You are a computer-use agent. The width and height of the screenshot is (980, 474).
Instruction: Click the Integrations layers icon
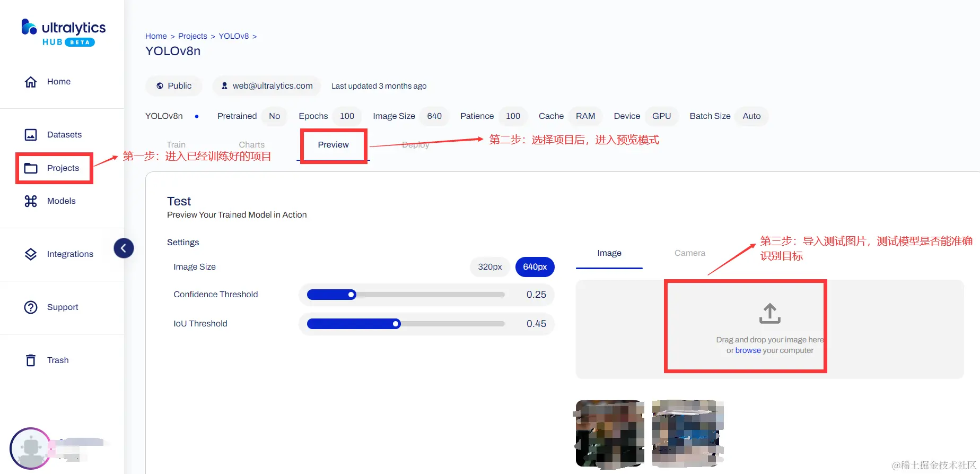pos(31,254)
